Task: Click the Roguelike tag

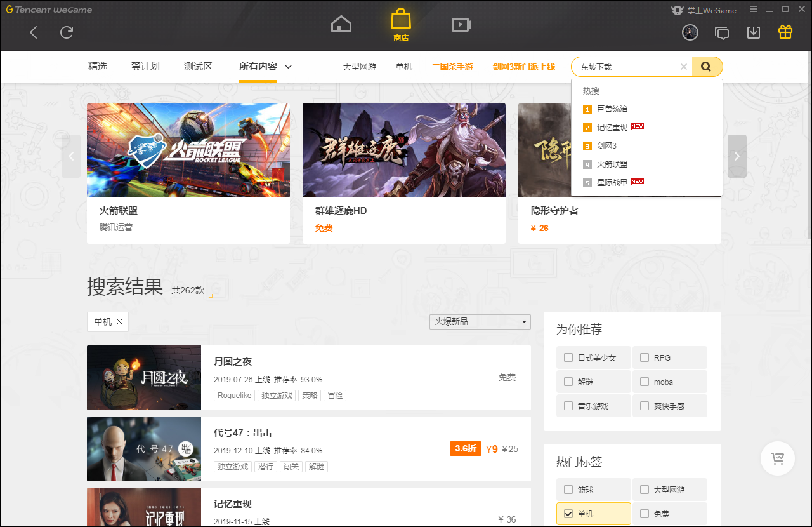Action: (235, 396)
